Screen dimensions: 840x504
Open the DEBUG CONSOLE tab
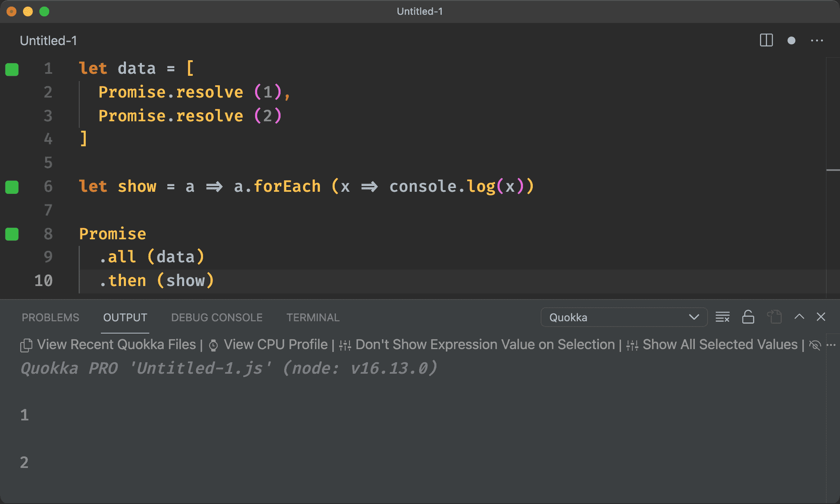pos(217,318)
